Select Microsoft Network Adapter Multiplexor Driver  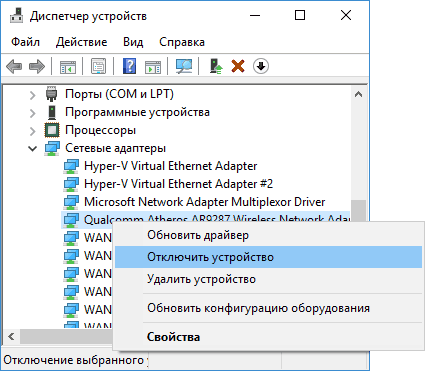[204, 202]
